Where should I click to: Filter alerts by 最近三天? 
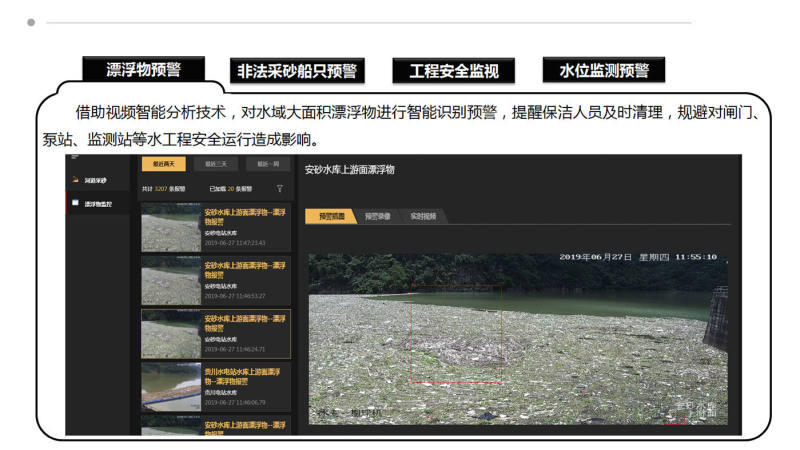pyautogui.click(x=217, y=165)
